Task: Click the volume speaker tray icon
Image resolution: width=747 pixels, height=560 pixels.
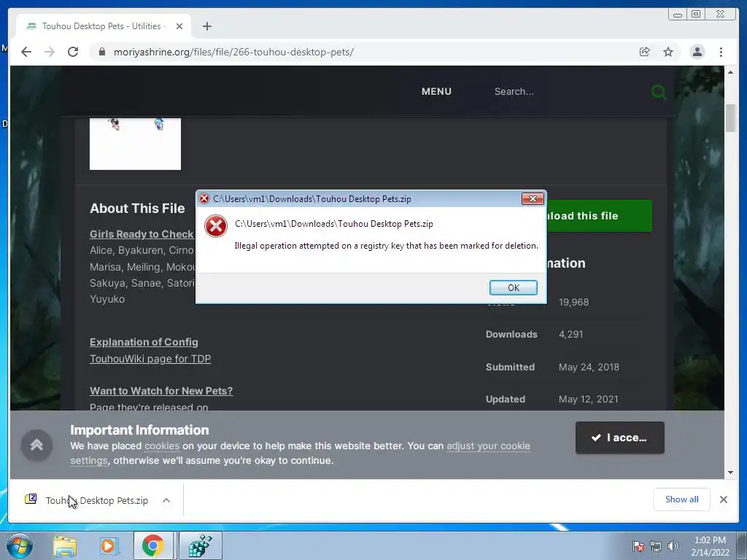Action: (673, 547)
